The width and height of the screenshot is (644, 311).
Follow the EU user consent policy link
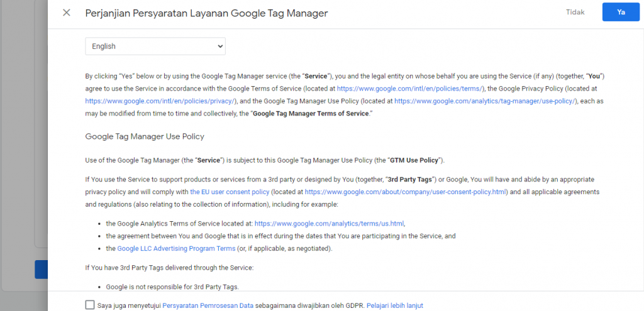(230, 192)
